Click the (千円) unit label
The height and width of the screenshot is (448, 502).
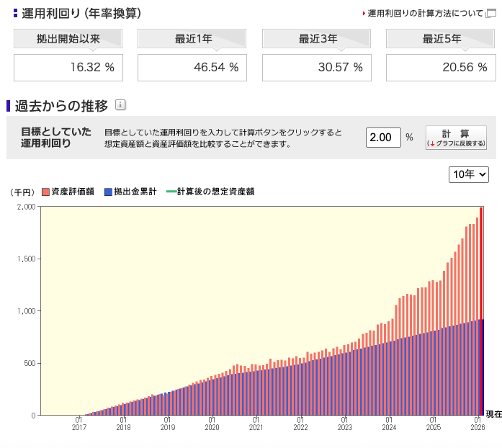coord(22,192)
